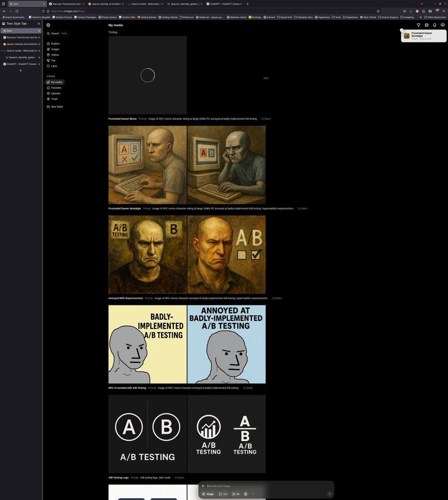The width and height of the screenshot is (448, 500).
Task: Select spacex starship DuckDuckGo tab in tree sidebar
Action: point(21,44)
